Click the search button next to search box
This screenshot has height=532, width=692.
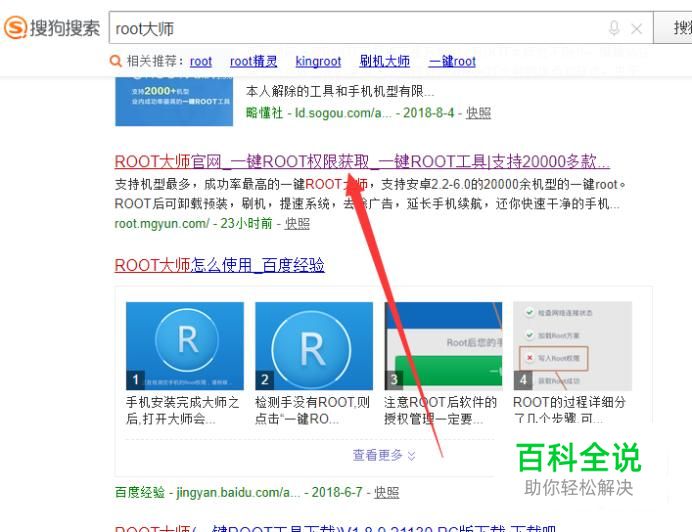673,28
